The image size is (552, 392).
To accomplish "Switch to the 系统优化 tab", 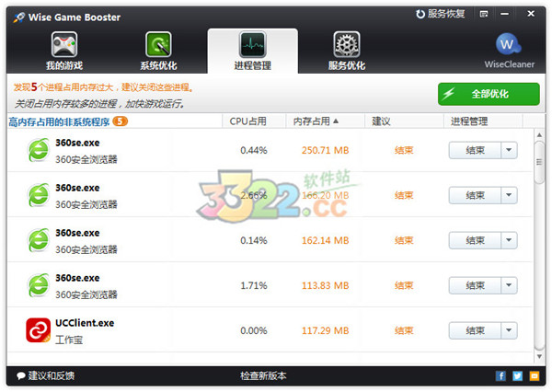I will 158,52.
